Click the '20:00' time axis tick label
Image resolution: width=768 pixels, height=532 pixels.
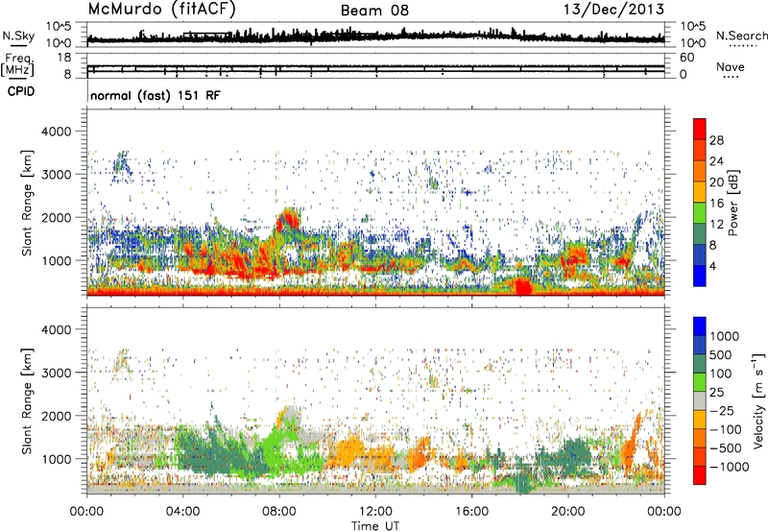[x=568, y=512]
